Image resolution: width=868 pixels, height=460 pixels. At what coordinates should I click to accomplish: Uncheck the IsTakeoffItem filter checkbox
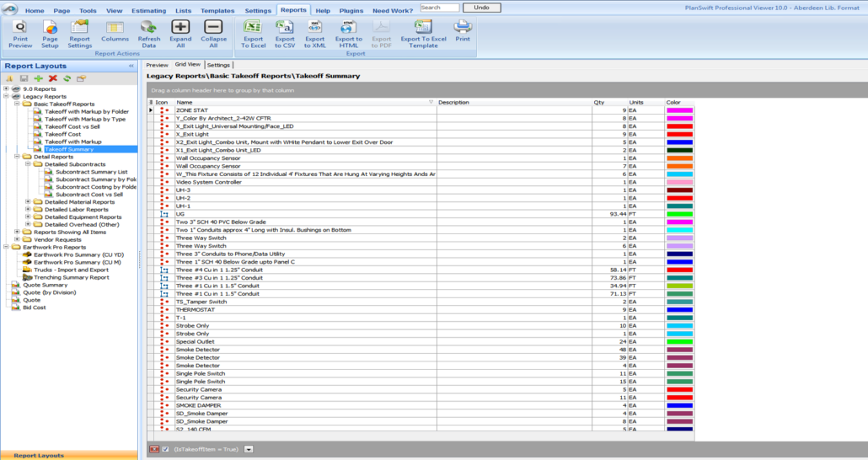click(166, 449)
